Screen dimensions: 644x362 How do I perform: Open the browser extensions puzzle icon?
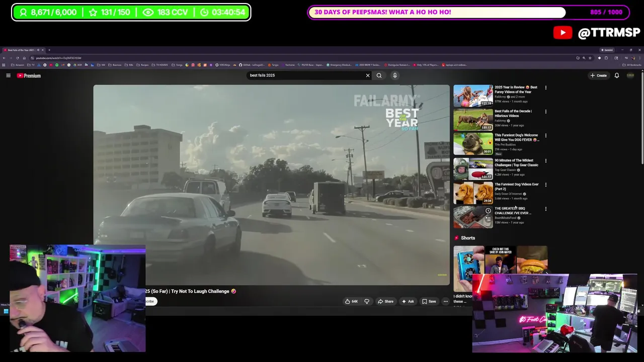pos(606,58)
